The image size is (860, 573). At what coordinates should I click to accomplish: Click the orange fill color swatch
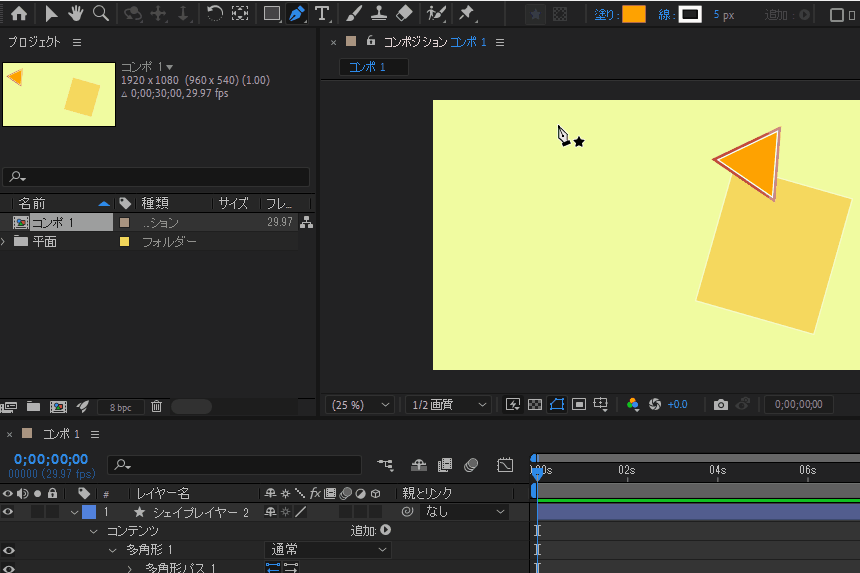[x=634, y=14]
